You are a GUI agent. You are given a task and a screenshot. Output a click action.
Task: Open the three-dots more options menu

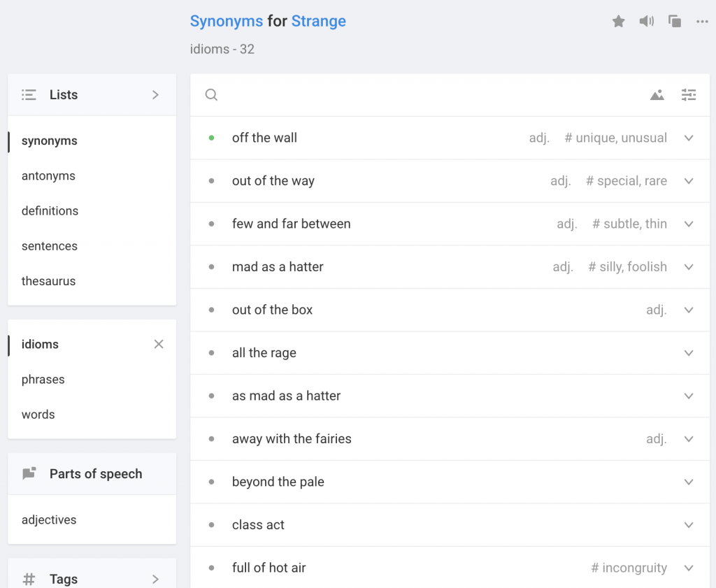click(702, 22)
